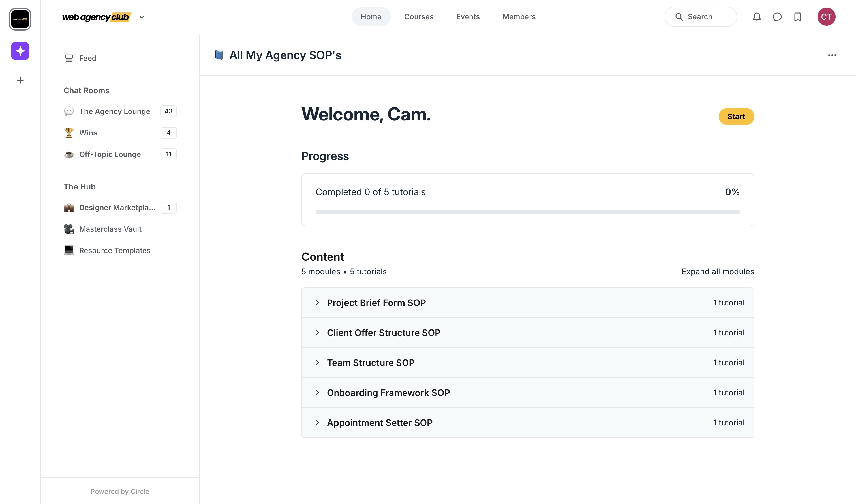
Task: Click Expand all modules link
Action: click(x=717, y=272)
